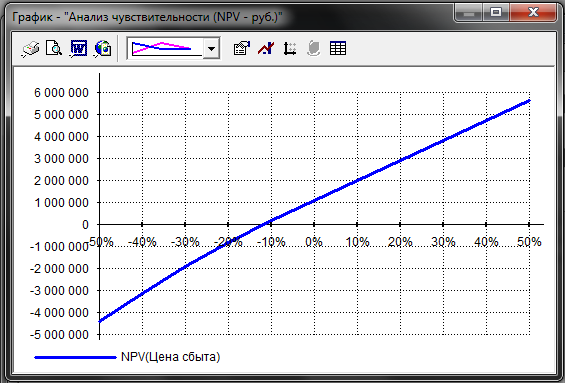Open the chart properties dialog icon
This screenshot has height=383, width=565.
pyautogui.click(x=241, y=48)
